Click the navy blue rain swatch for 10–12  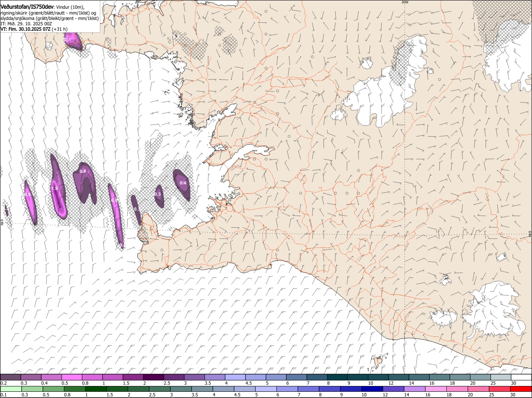coord(372,389)
